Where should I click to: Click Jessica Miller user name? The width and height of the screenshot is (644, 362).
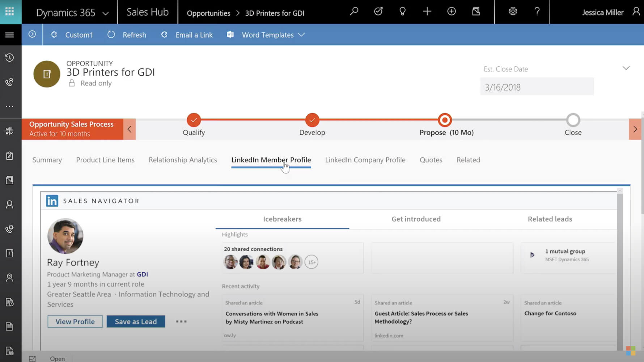602,12
